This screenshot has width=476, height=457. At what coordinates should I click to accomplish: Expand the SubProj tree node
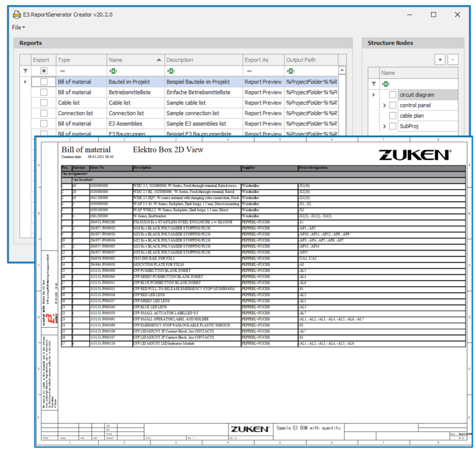[384, 126]
